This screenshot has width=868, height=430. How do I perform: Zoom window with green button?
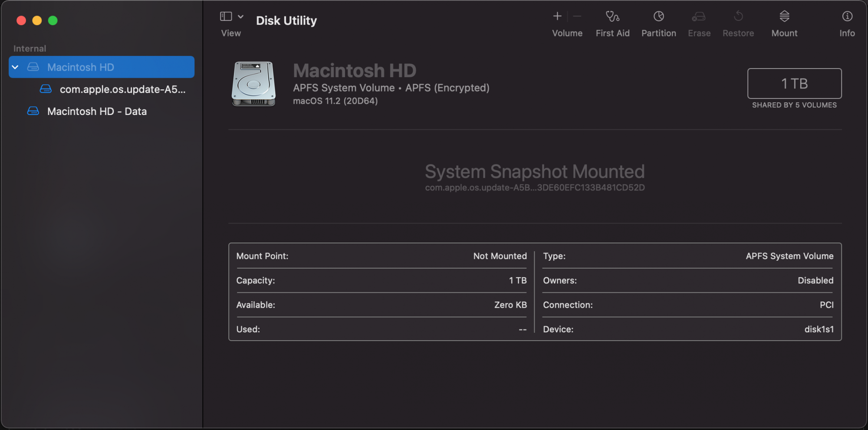click(x=53, y=20)
